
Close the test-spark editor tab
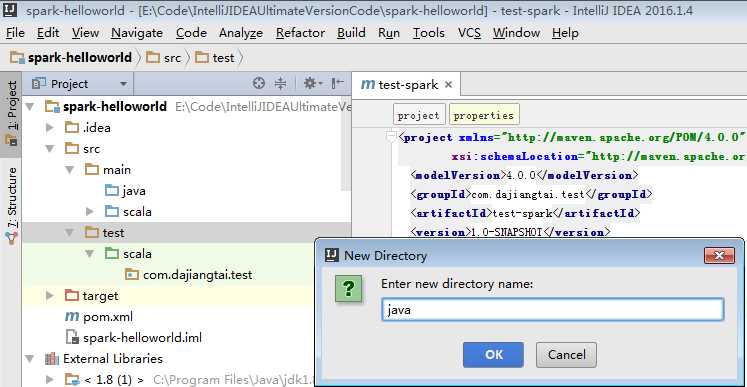[x=448, y=85]
